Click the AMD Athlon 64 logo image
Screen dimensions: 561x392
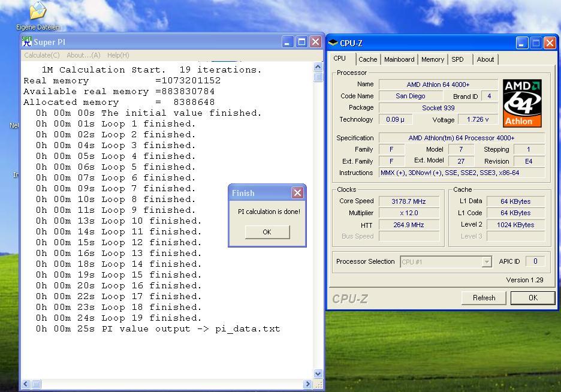(x=522, y=103)
